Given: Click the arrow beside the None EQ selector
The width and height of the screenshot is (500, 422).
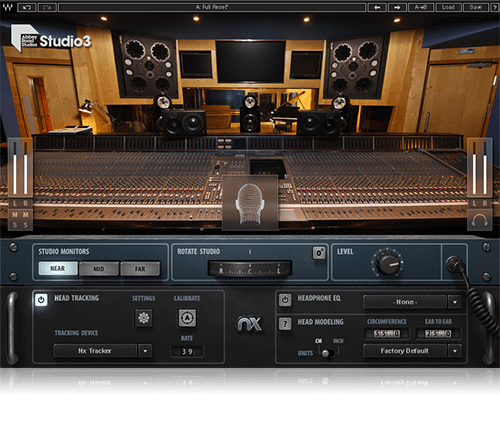Looking at the screenshot, I should click(455, 302).
